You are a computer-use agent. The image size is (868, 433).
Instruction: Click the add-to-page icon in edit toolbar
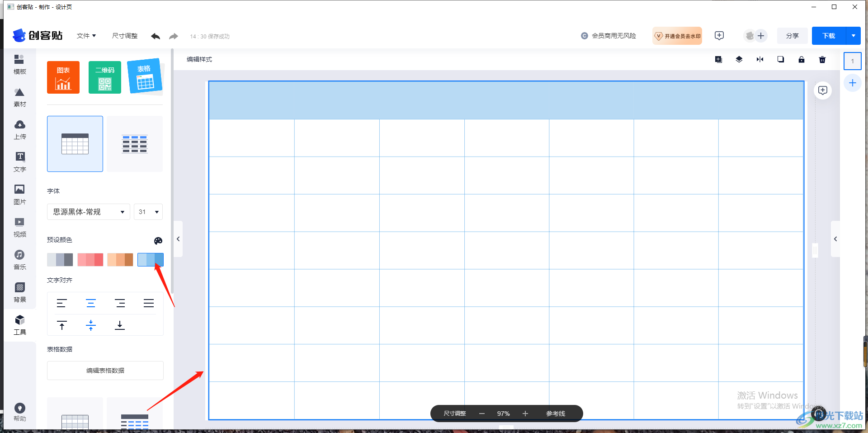(718, 59)
